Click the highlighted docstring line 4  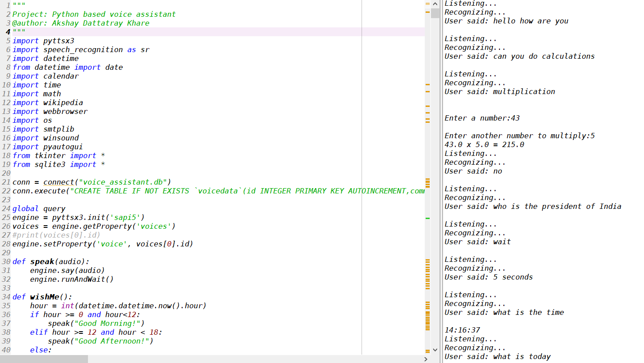click(x=18, y=32)
